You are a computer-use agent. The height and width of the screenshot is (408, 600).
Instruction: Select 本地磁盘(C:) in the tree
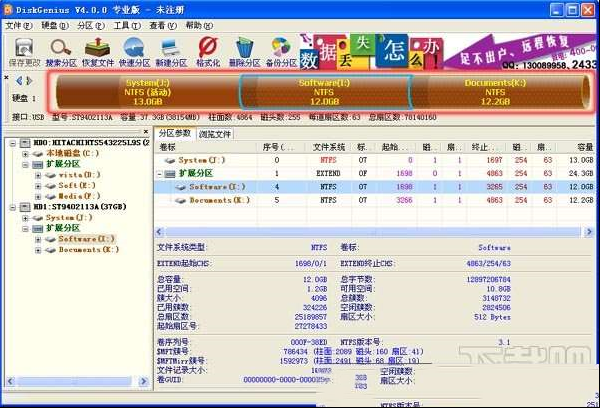pyautogui.click(x=73, y=153)
